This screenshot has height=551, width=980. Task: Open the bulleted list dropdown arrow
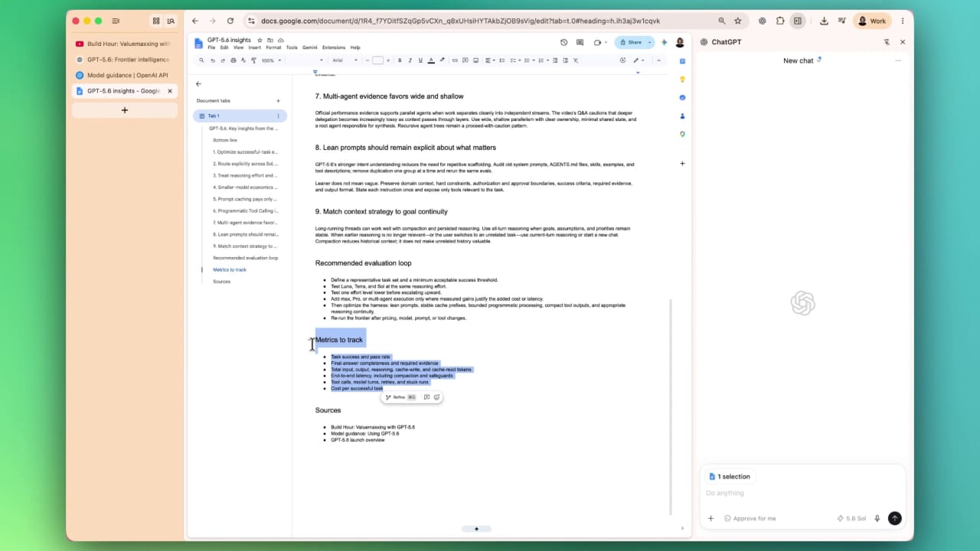point(534,60)
